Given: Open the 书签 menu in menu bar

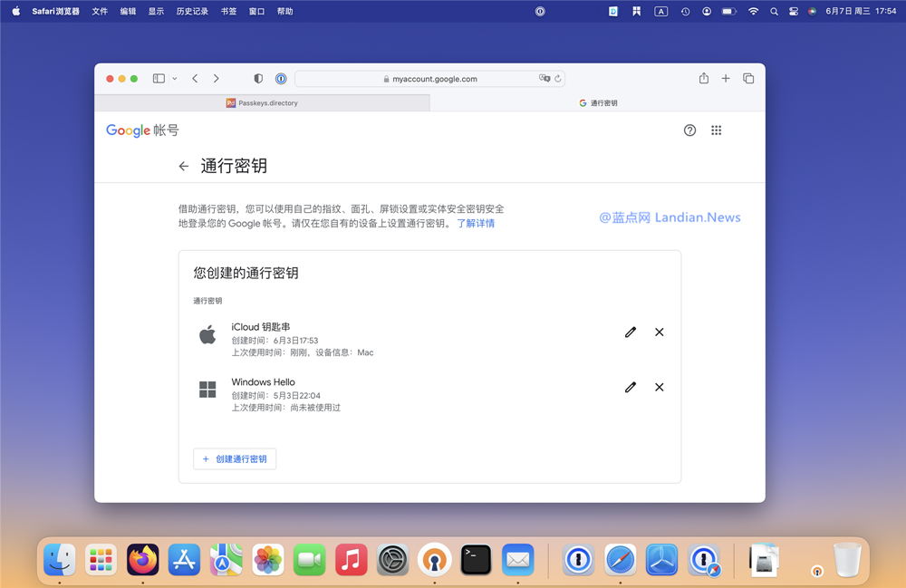Looking at the screenshot, I should (228, 12).
